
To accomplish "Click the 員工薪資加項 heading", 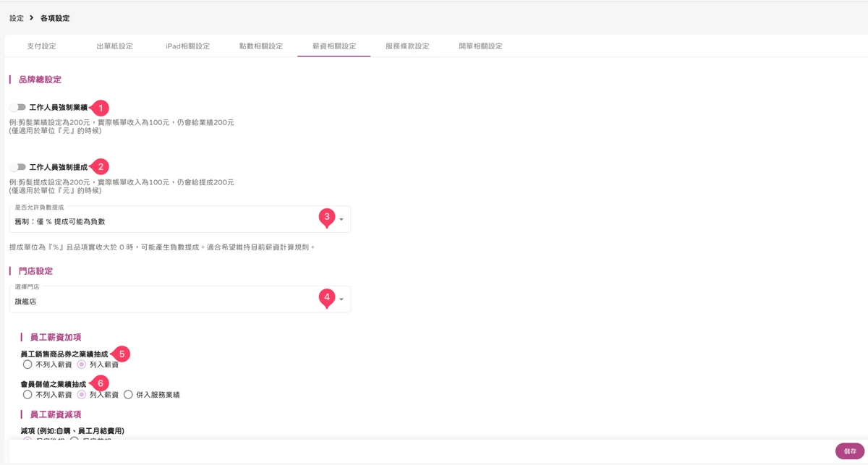I will (56, 337).
